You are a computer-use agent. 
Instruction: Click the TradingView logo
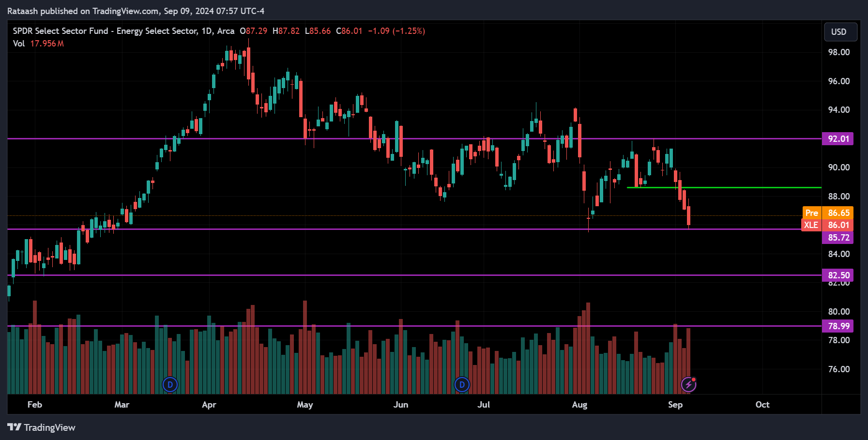pyautogui.click(x=41, y=427)
